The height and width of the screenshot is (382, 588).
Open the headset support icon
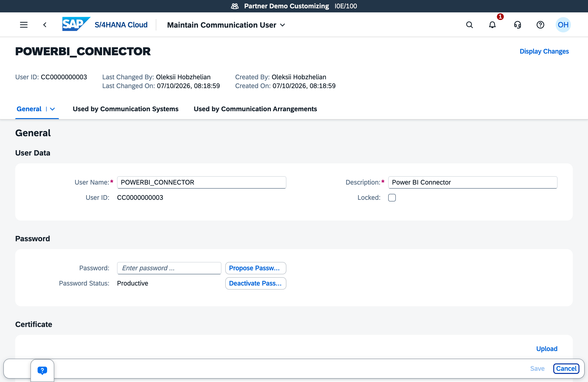click(x=518, y=25)
